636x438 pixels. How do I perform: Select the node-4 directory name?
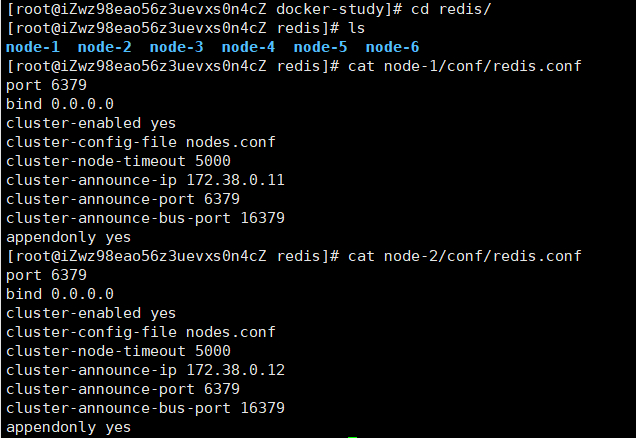(x=249, y=47)
